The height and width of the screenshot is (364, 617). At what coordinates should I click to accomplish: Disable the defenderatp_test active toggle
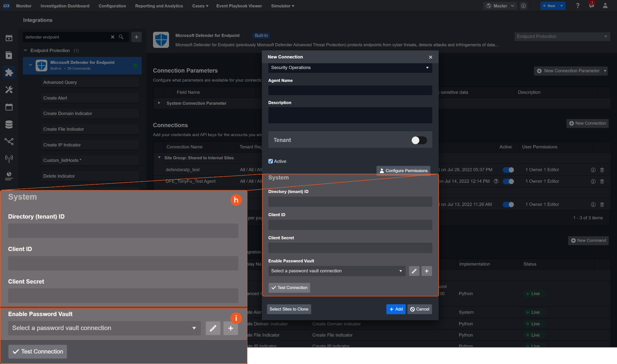point(508,170)
